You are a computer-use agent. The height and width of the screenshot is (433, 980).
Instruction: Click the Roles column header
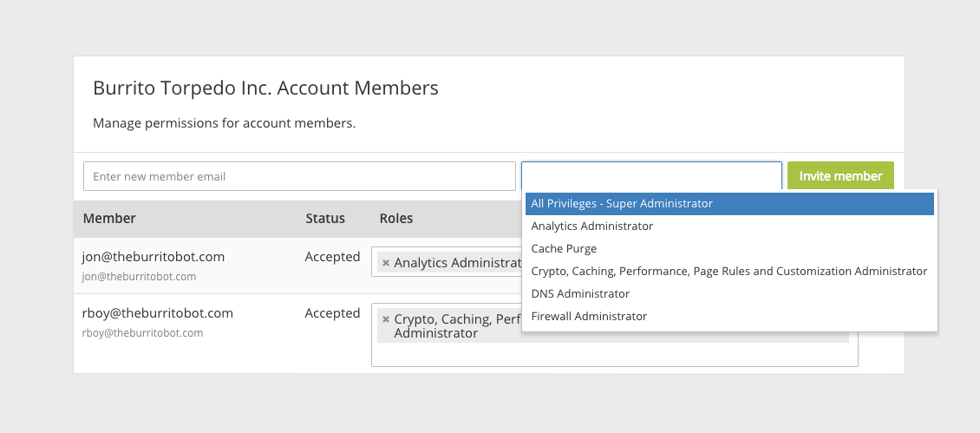(x=396, y=219)
